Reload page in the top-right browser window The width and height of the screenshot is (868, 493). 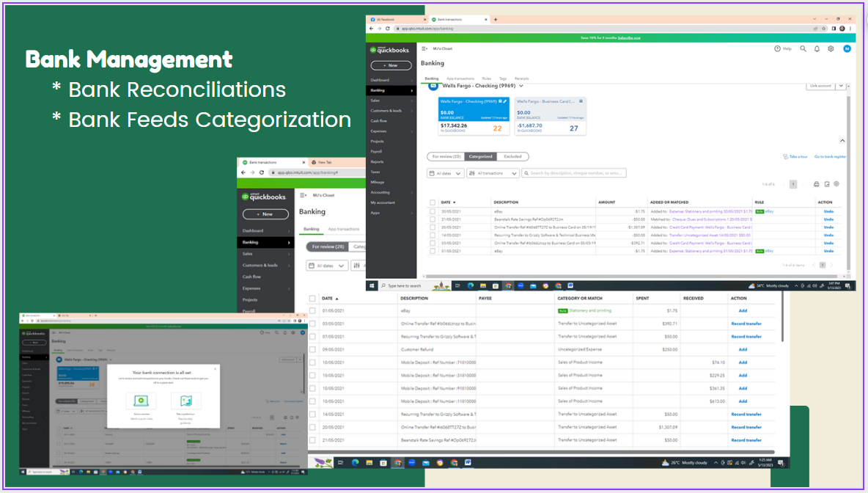pos(388,29)
